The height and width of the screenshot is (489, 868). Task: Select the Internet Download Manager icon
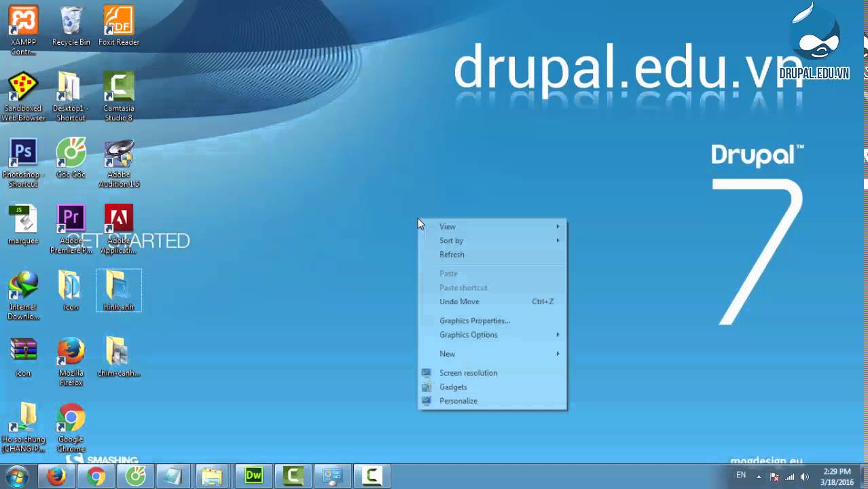coord(23,295)
